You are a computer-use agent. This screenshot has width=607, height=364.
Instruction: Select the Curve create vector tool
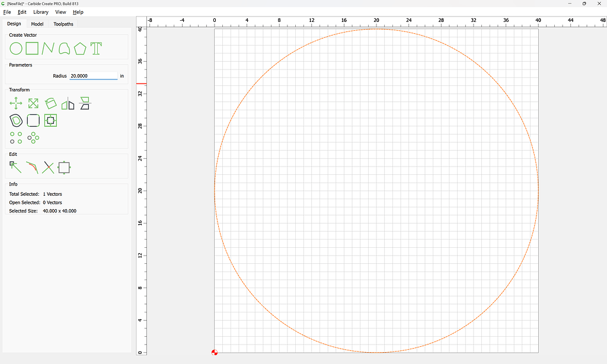coord(64,49)
